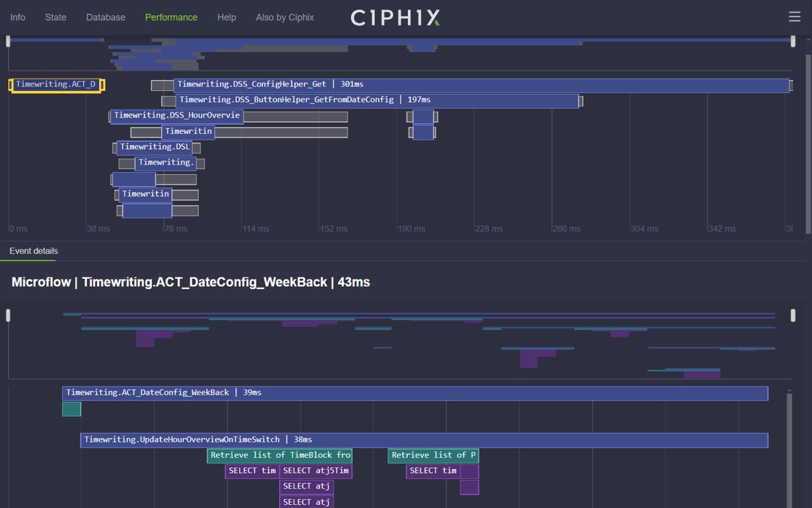This screenshot has width=812, height=508.
Task: Select the Timewriting.DSS_HourOvervie bar
Action: [176, 116]
